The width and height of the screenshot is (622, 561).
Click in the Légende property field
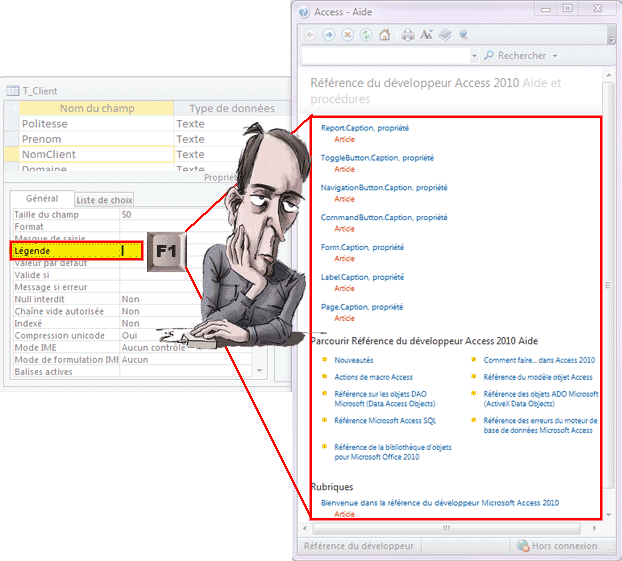click(x=130, y=251)
